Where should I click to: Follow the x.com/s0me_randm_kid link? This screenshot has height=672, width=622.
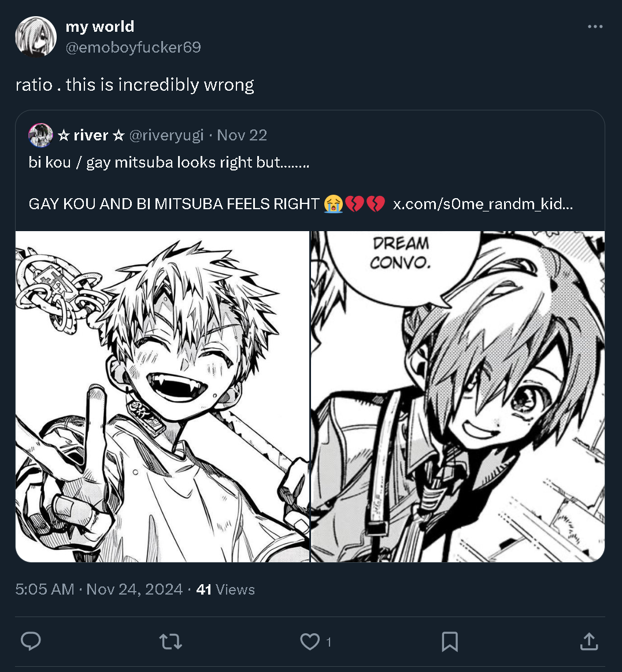483,204
